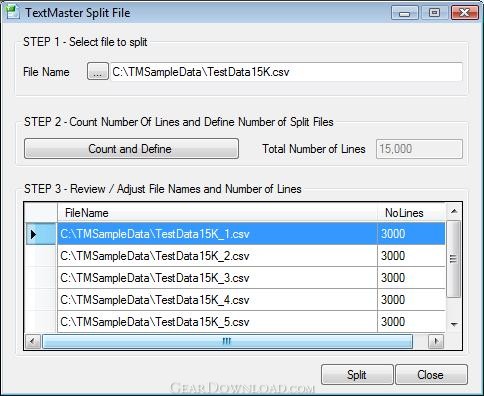484x396 pixels.
Task: Click NoLines value 3000 for TestData15K_2.csv
Action: pyautogui.click(x=411, y=256)
